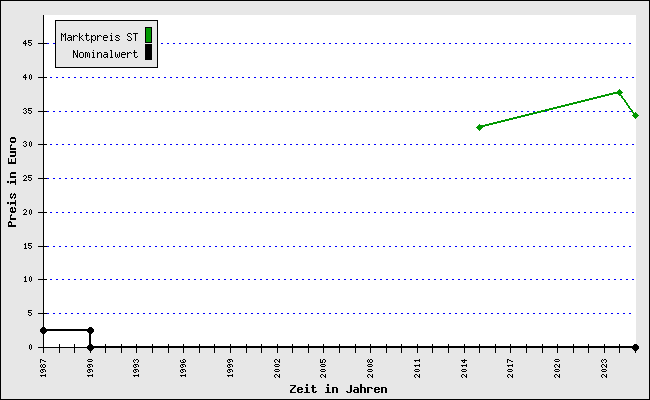Click the x-axis label 2008
The width and height of the screenshot is (650, 400).
370,368
